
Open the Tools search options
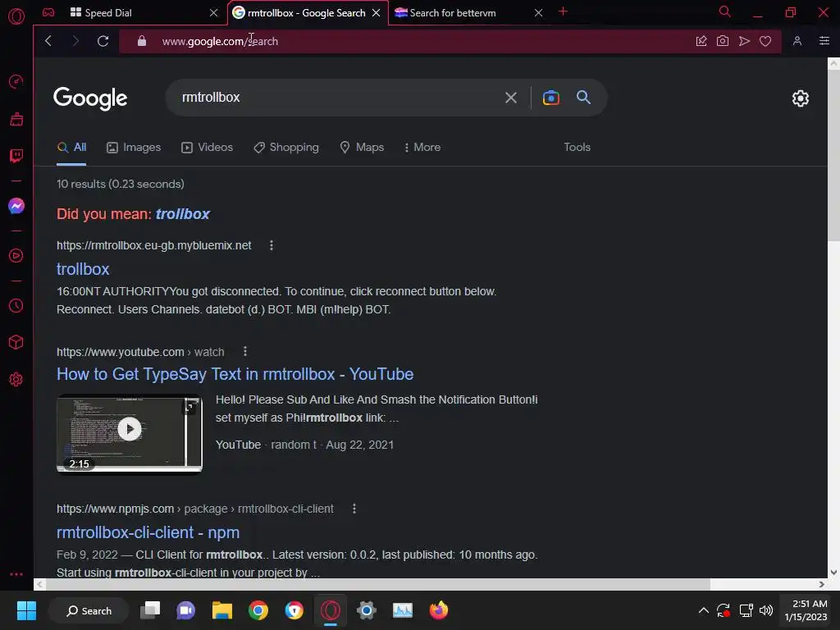point(577,148)
